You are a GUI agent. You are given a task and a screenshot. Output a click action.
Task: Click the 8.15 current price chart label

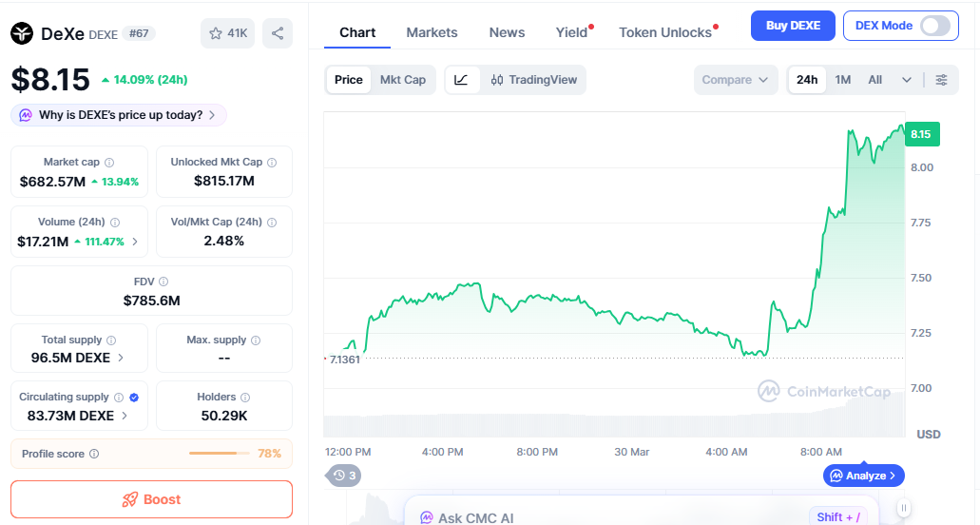tap(922, 134)
